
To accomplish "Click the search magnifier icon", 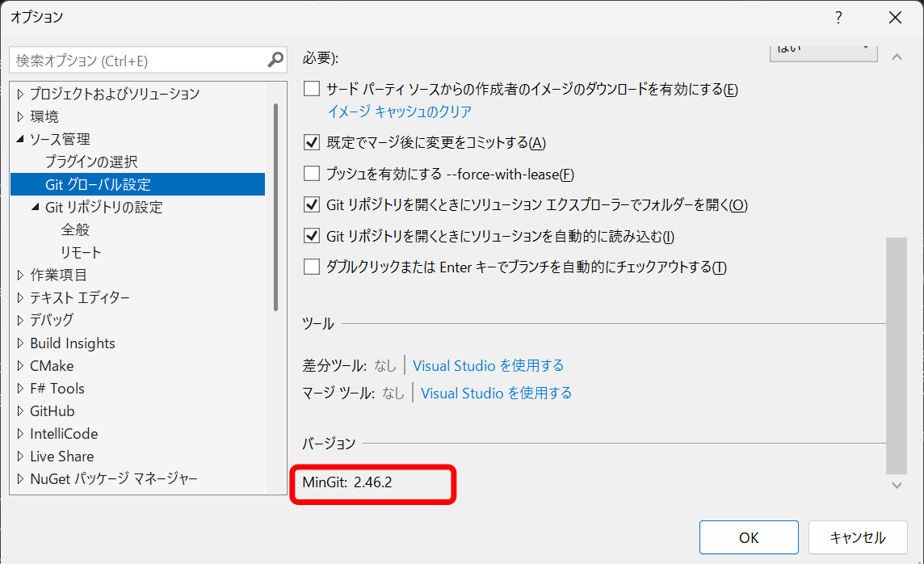I will pyautogui.click(x=275, y=60).
